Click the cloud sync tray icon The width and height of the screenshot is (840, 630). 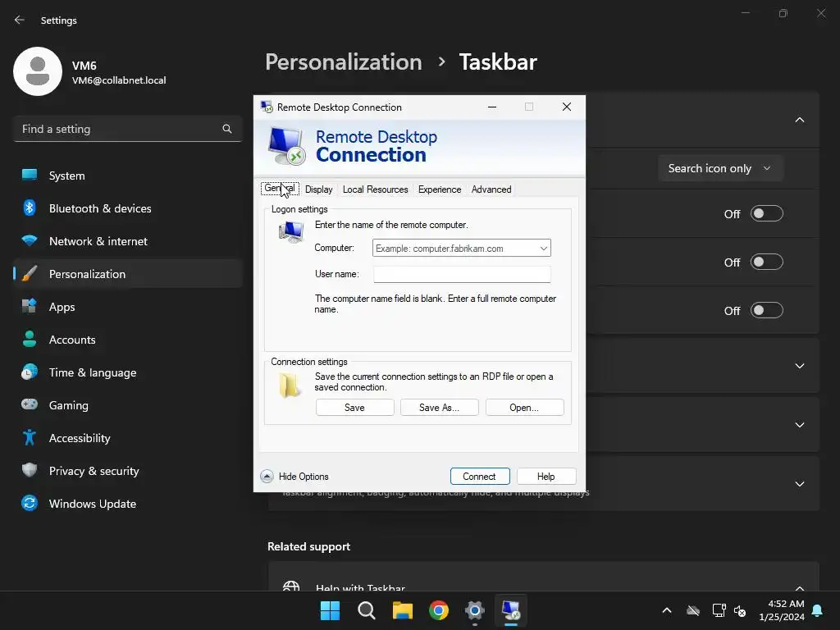coord(693,610)
